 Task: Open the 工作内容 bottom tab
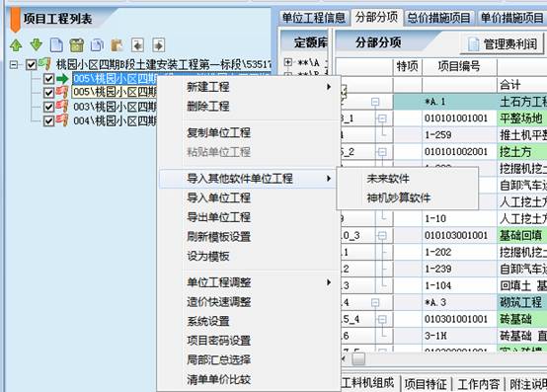(x=478, y=384)
